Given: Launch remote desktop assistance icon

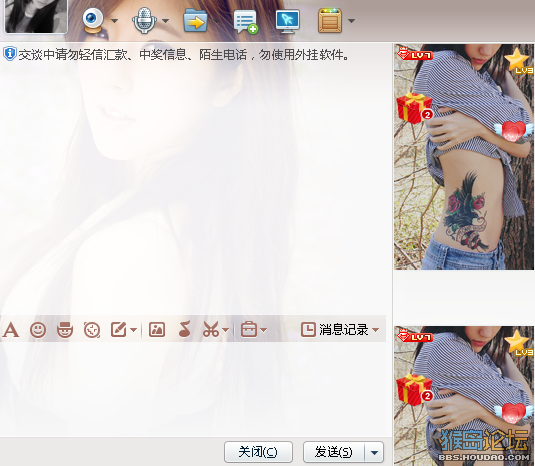Looking at the screenshot, I should click(x=288, y=21).
